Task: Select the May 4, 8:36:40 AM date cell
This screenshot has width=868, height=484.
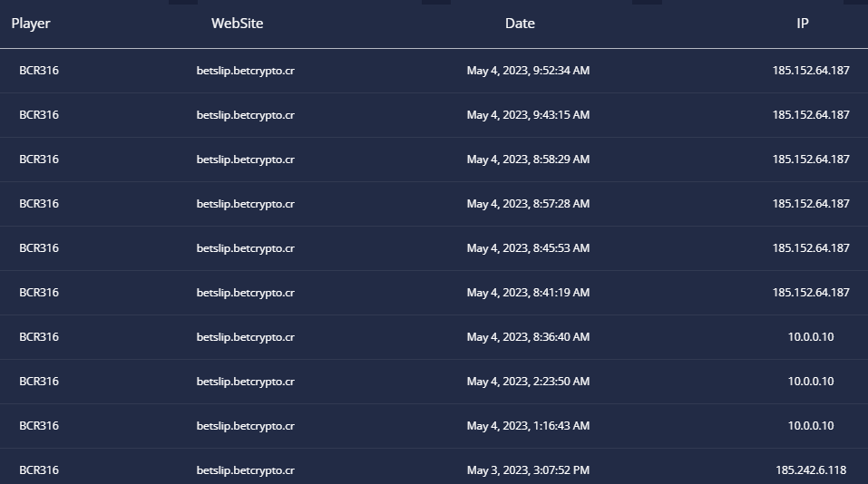Action: 528,337
